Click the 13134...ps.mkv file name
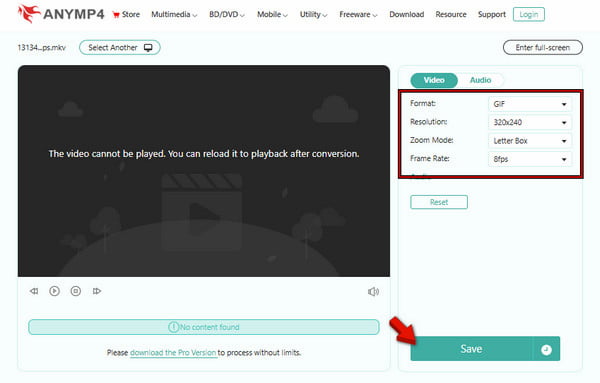The image size is (600, 383). 41,48
